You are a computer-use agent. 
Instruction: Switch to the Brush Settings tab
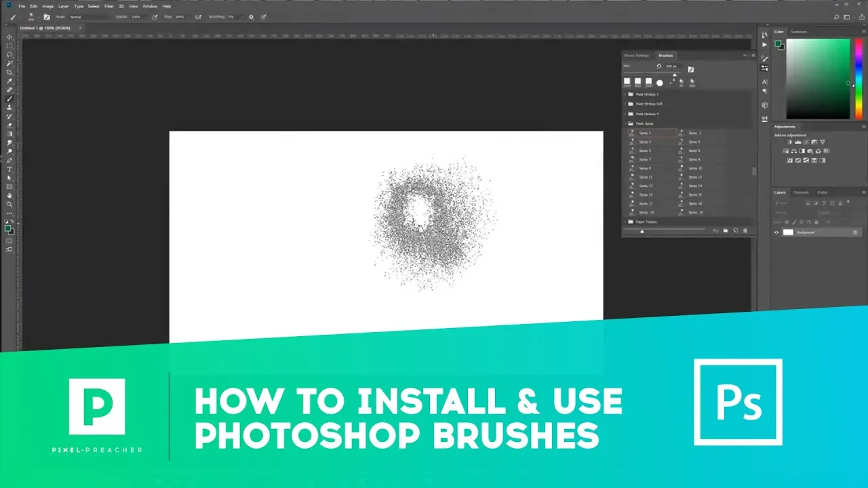(636, 56)
